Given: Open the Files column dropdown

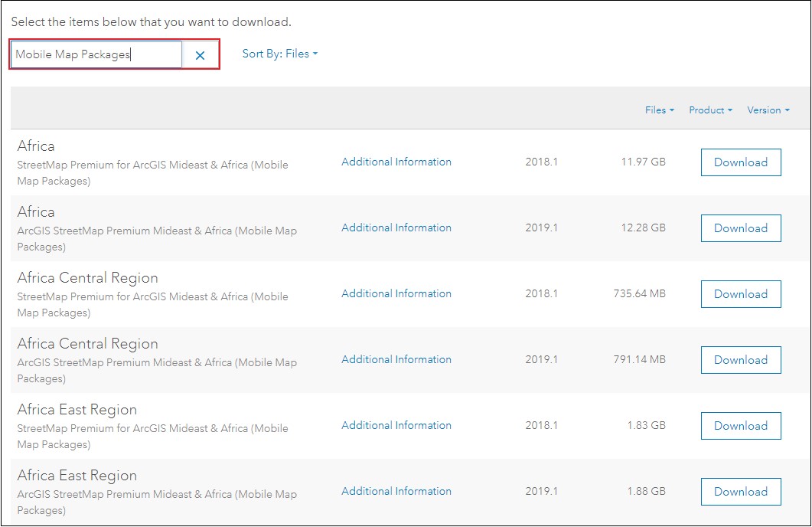Looking at the screenshot, I should pos(659,110).
